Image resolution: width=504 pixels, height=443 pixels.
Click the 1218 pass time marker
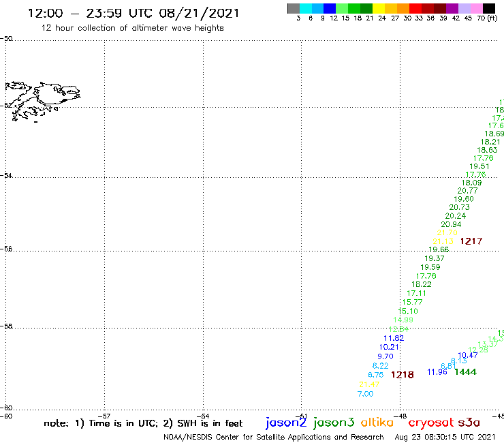pyautogui.click(x=403, y=375)
